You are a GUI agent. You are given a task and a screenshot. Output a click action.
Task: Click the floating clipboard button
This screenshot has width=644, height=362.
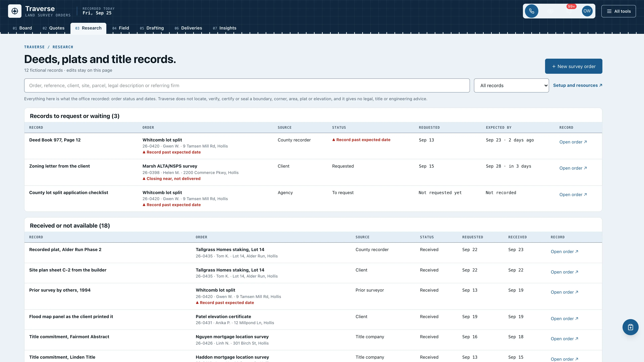pos(630,327)
